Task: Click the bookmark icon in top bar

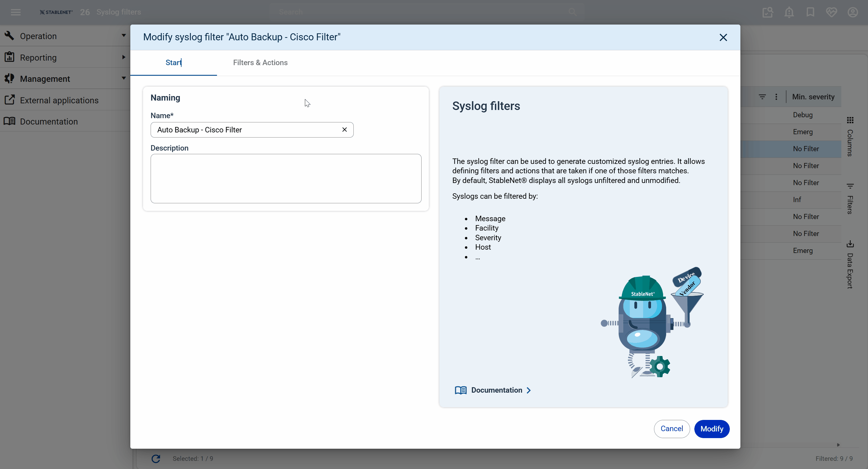Action: pos(810,12)
